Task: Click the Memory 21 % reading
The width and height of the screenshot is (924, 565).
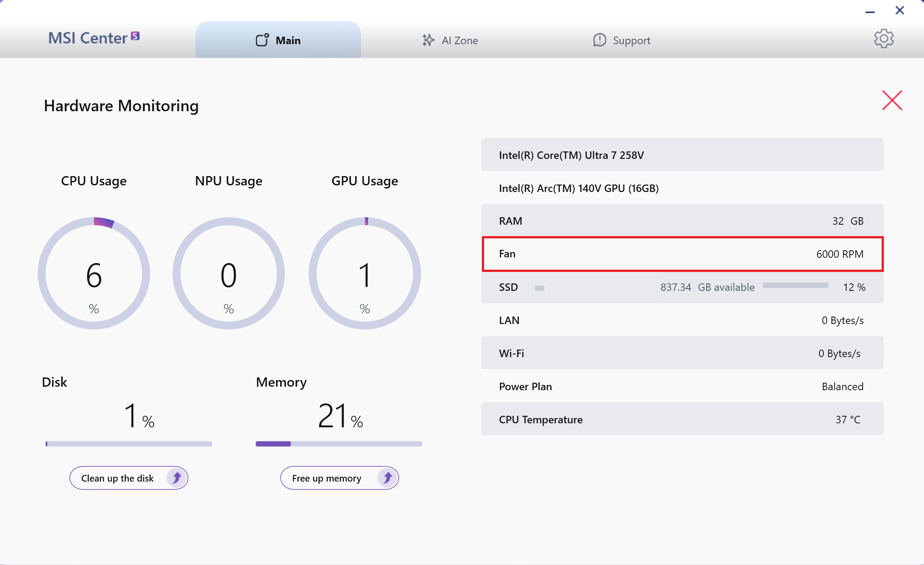Action: pos(340,416)
